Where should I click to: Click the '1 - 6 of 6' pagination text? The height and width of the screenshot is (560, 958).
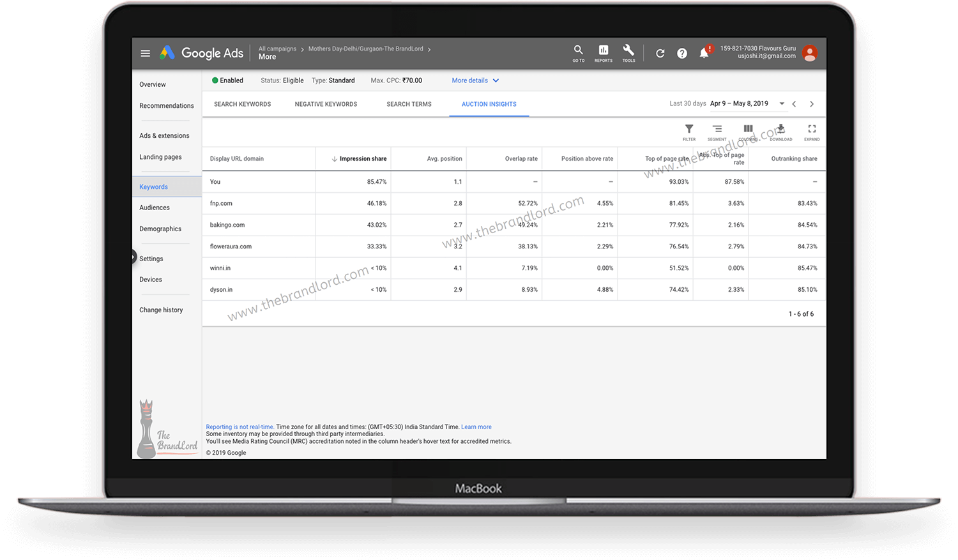point(801,314)
